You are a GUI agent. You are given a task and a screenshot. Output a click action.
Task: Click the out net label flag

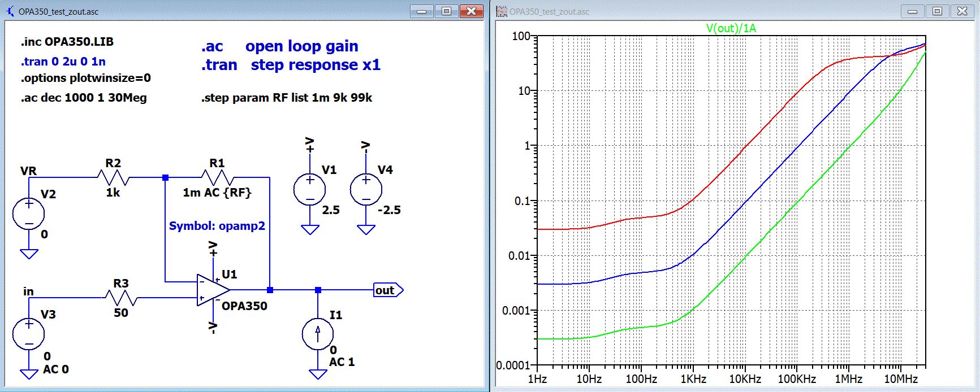388,290
